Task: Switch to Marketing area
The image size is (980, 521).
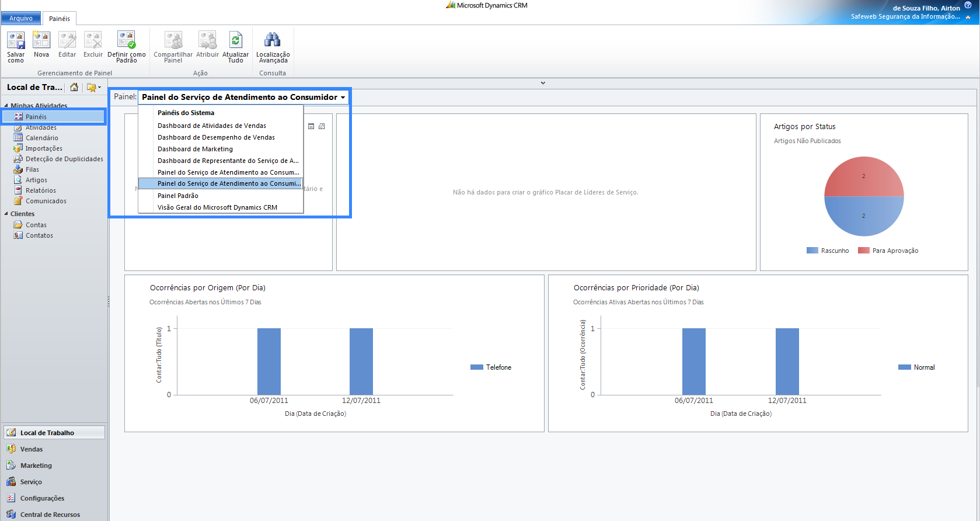Action: 54,466
